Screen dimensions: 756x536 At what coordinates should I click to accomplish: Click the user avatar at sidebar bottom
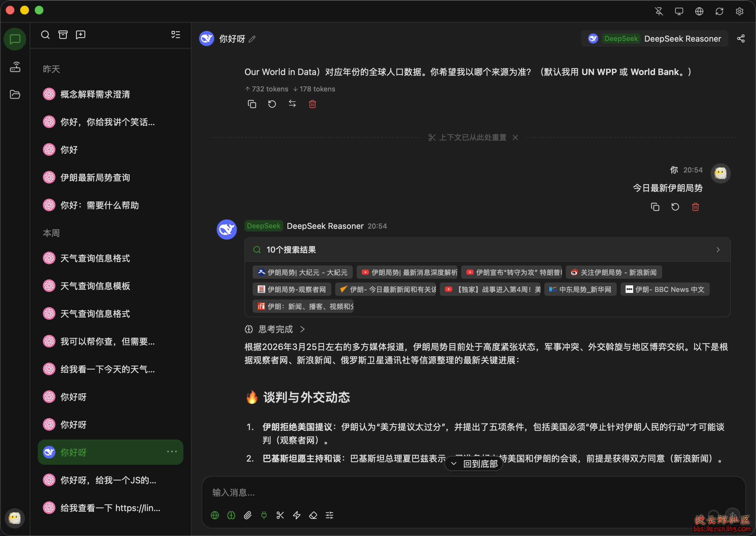tap(15, 518)
